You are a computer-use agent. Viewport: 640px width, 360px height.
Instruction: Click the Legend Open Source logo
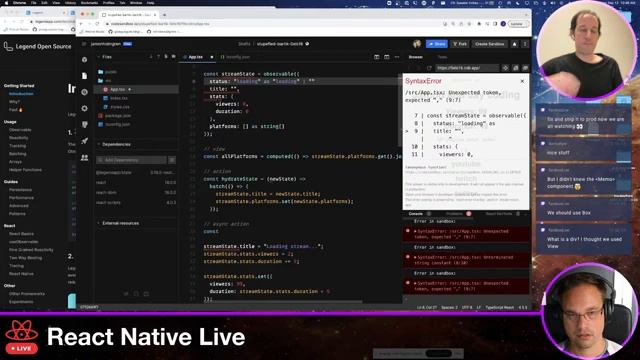point(38,47)
